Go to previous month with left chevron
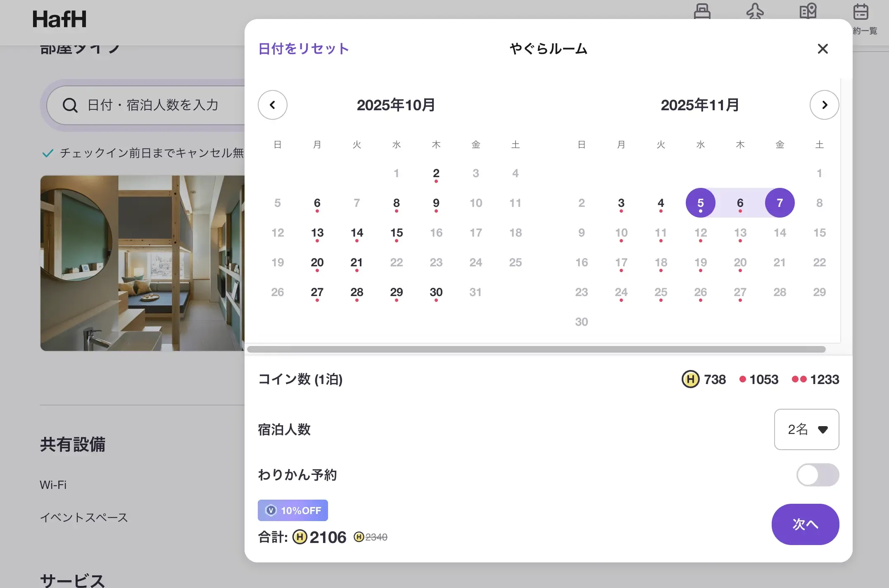The image size is (889, 588). pyautogui.click(x=273, y=105)
